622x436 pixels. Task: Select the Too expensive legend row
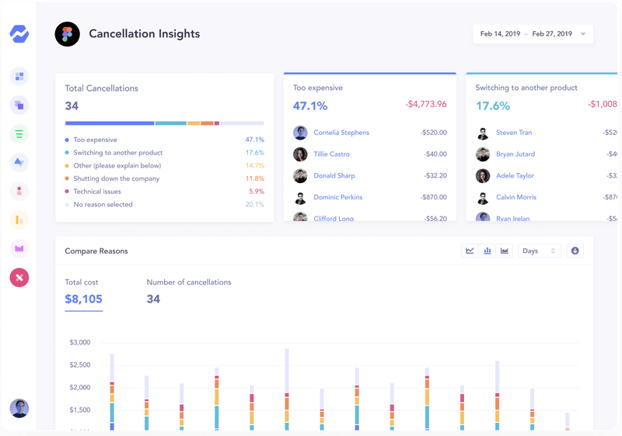pos(164,140)
